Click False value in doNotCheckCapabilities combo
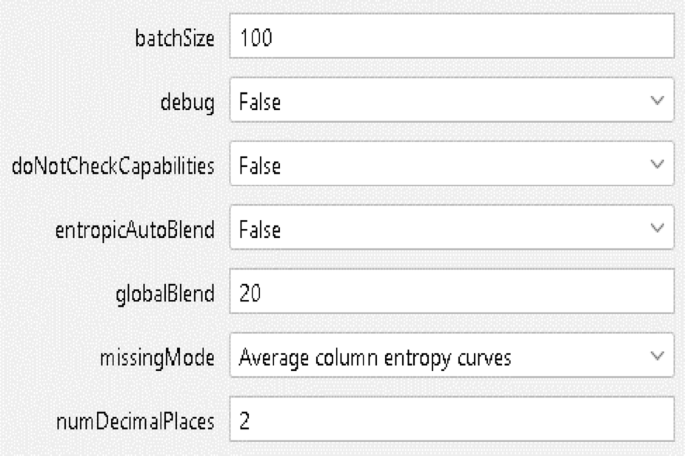The image size is (685, 456). point(259,164)
